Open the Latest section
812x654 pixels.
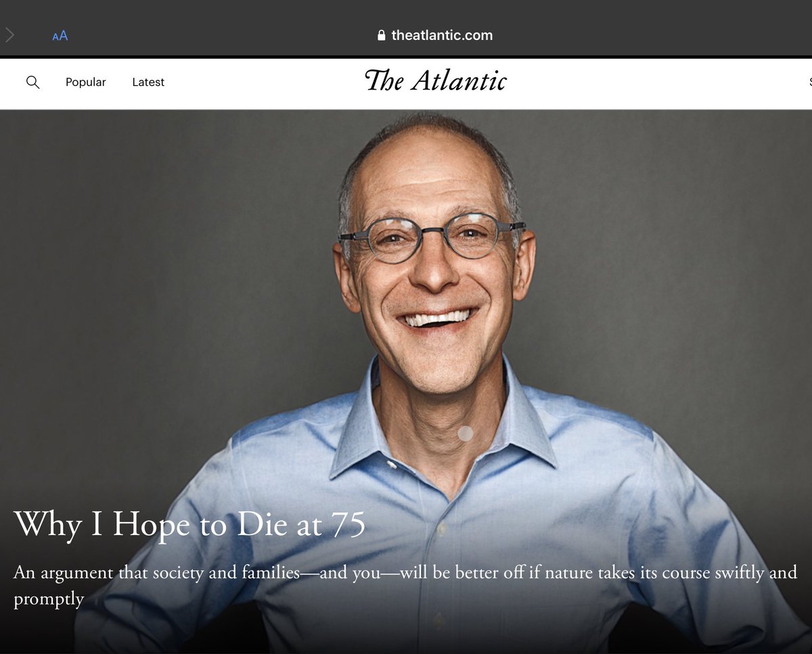pos(148,82)
